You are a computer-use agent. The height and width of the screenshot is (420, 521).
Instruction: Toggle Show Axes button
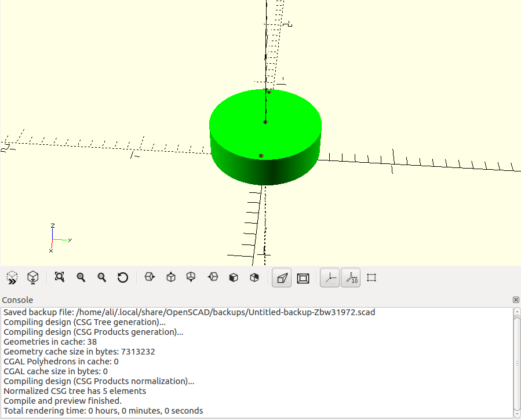click(x=330, y=277)
